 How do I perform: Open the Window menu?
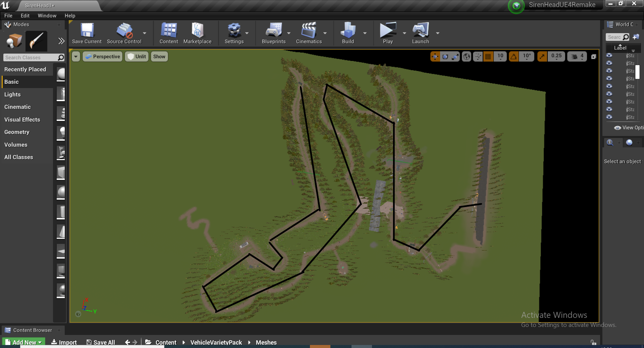coord(47,15)
